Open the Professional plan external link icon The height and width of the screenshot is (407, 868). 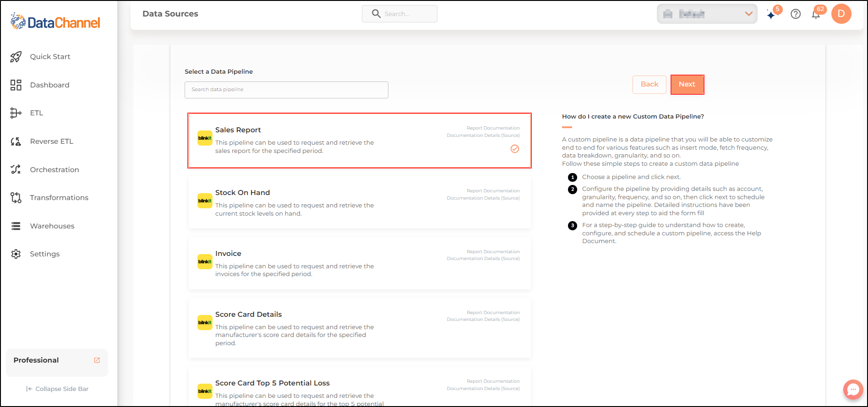(97, 360)
